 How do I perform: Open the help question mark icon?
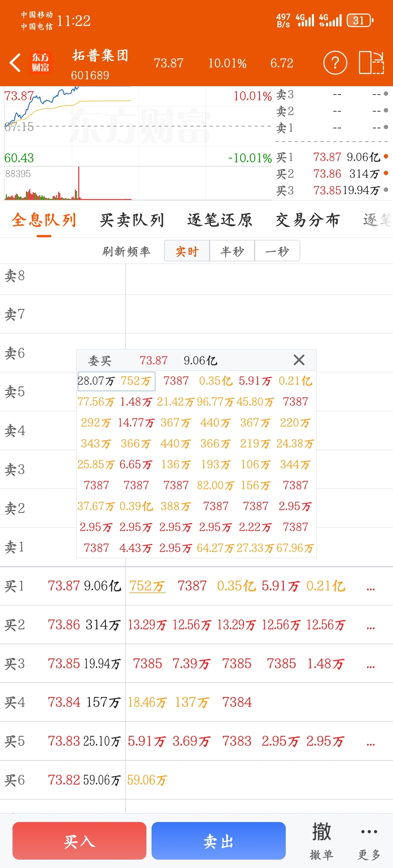[x=335, y=63]
